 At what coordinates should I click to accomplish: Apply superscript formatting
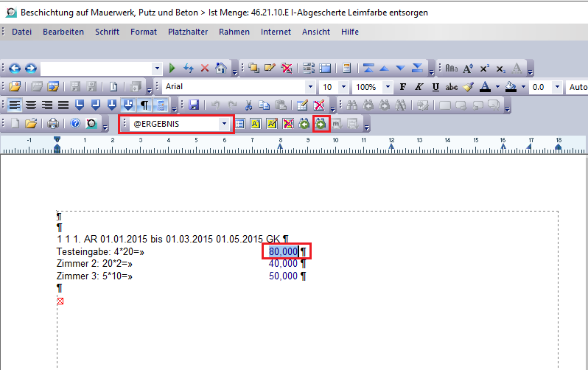click(x=484, y=68)
